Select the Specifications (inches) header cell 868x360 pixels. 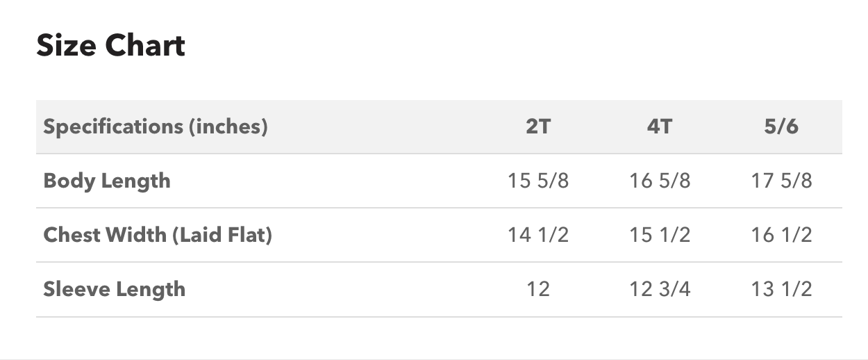156,127
